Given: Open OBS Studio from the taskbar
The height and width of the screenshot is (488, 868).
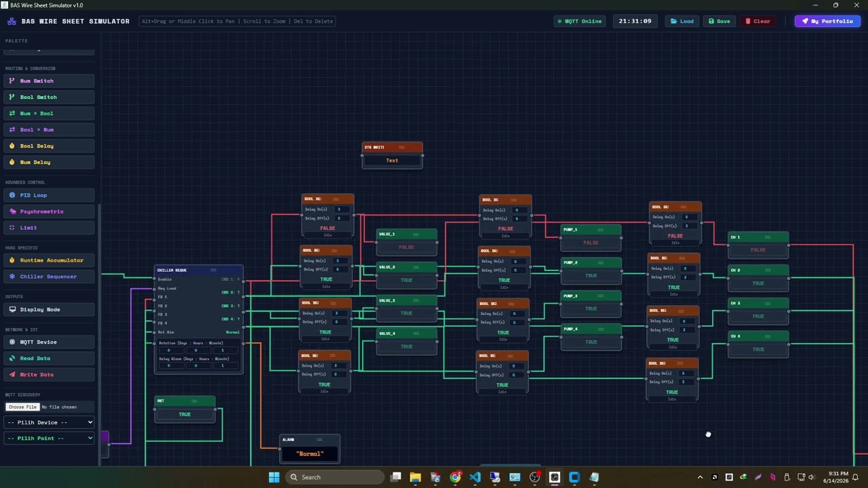Looking at the screenshot, I should coord(535,477).
